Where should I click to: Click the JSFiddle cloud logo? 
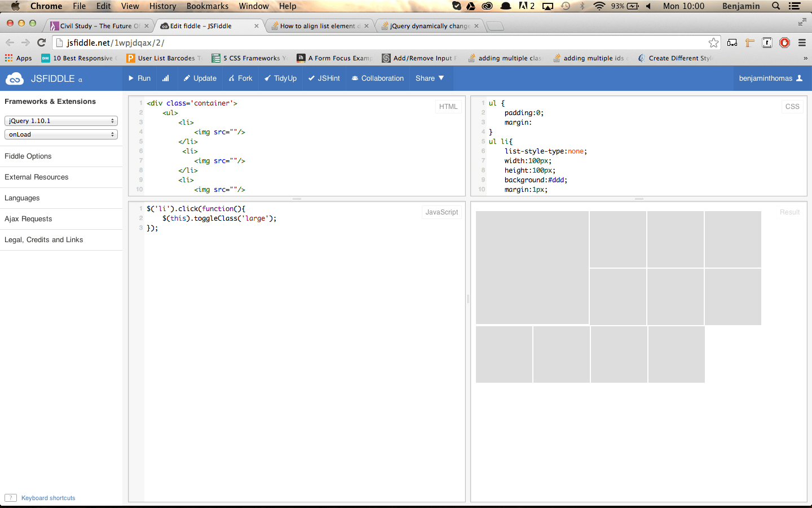(15, 78)
